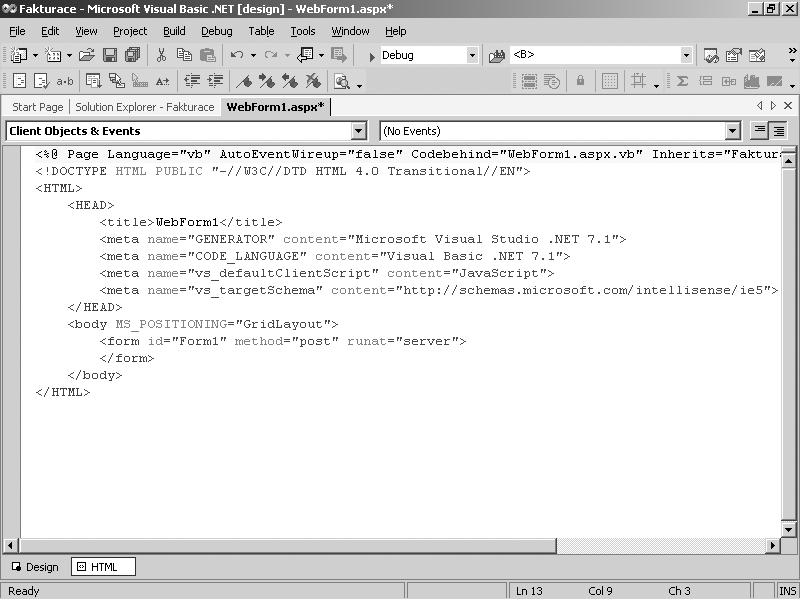Switch to HTML view button

coord(104,567)
